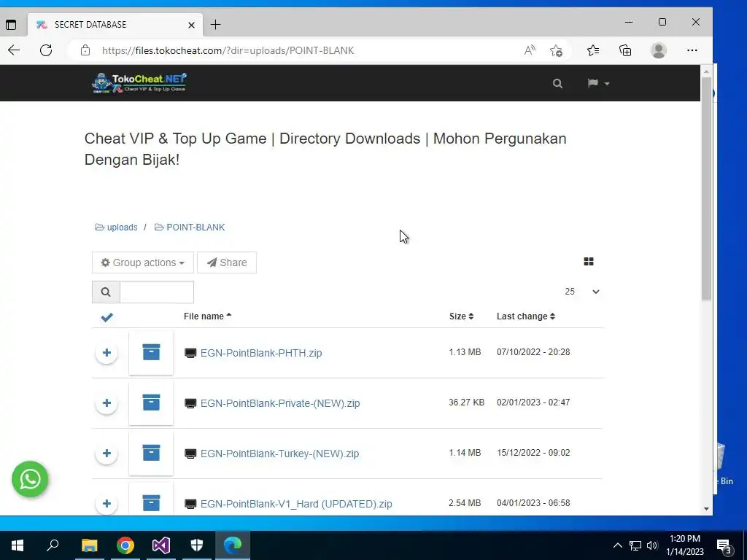Open the volume control icon
Viewport: 747px width, 560px height.
tap(652, 545)
